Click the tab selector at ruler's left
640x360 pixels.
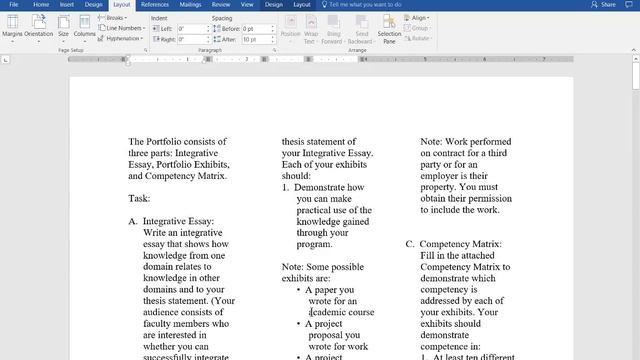pos(5,60)
